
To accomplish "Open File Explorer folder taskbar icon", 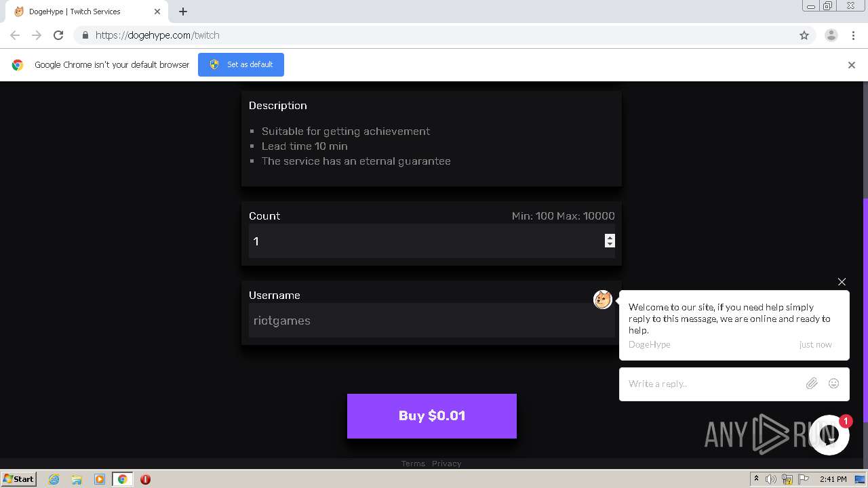I will [x=77, y=479].
